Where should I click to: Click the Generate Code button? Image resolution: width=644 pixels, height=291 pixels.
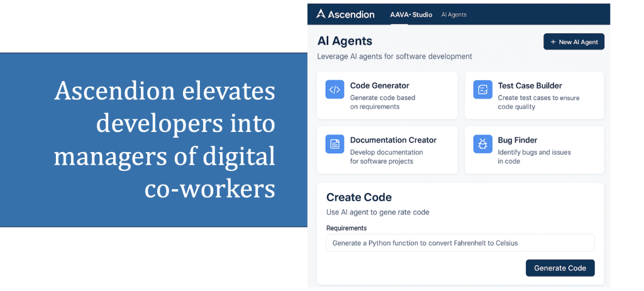[x=560, y=268]
